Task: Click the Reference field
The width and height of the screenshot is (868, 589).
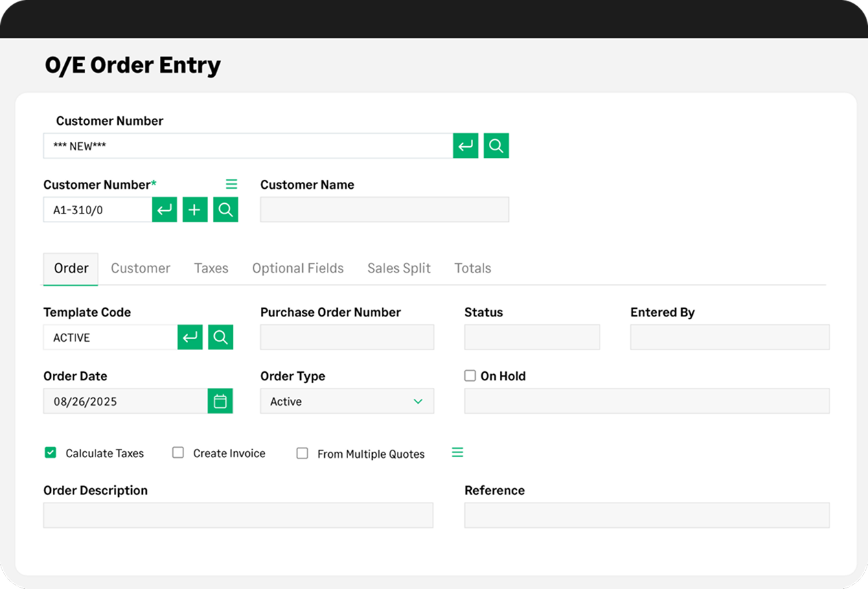Action: 647,515
